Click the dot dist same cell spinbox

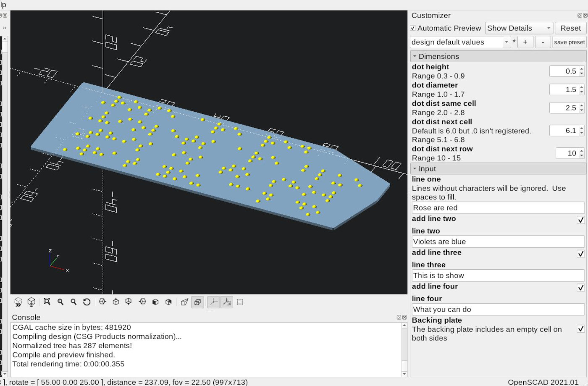coord(567,108)
